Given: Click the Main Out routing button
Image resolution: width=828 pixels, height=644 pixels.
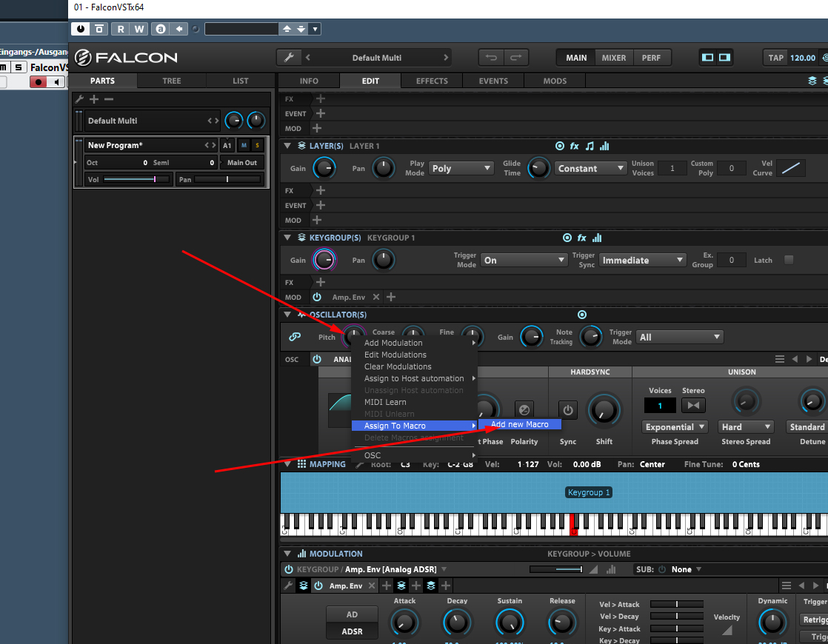Looking at the screenshot, I should coord(242,163).
